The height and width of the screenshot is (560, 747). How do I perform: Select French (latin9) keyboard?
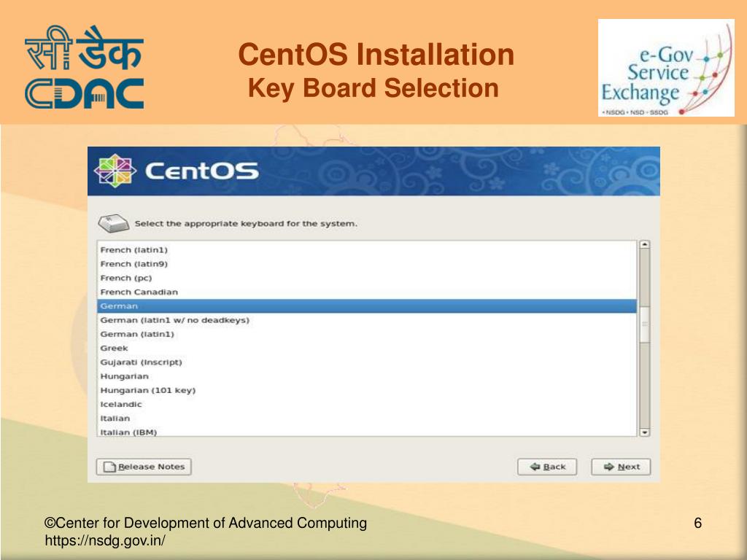click(x=367, y=264)
